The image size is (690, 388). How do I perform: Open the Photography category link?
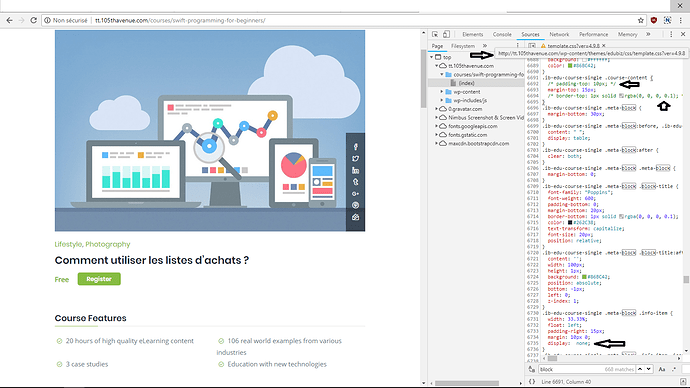[x=108, y=244]
